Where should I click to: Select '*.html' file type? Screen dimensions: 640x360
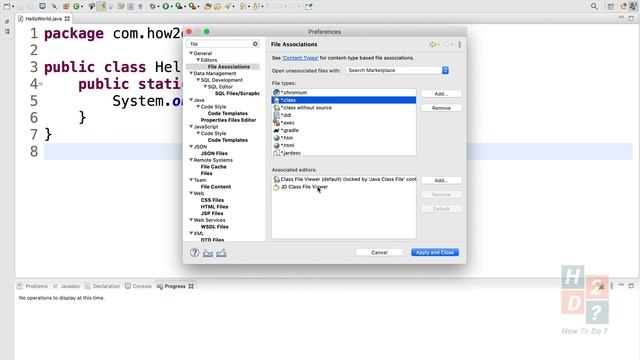[344, 145]
